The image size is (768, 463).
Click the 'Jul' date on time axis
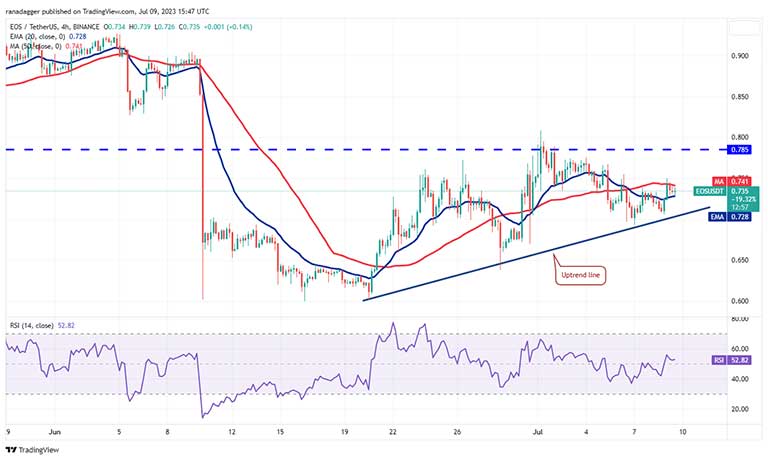pyautogui.click(x=538, y=432)
